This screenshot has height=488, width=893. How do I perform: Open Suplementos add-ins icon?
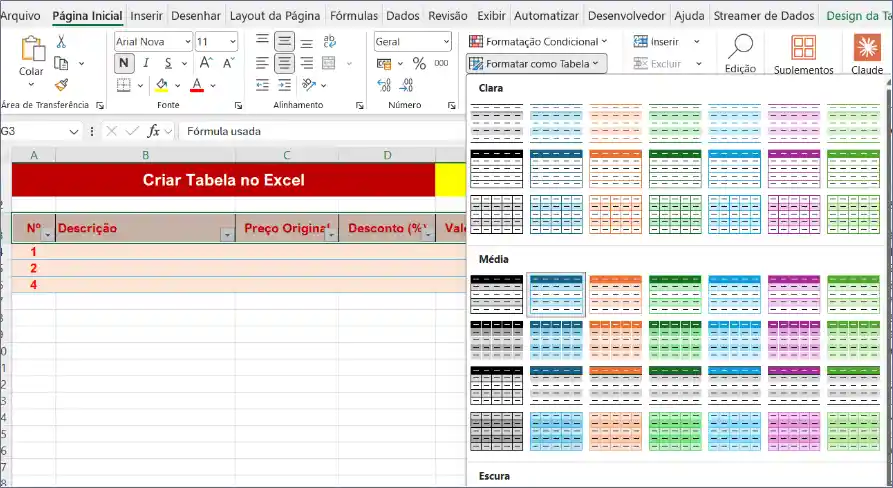click(x=804, y=48)
